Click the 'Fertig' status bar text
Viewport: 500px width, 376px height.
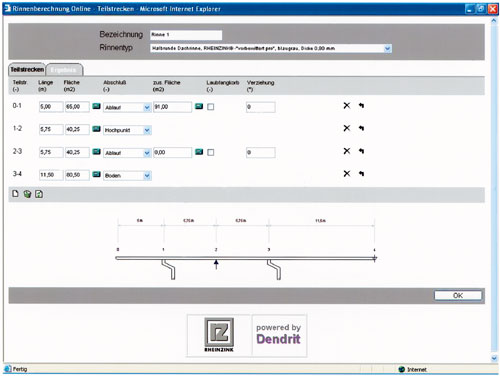[20, 369]
